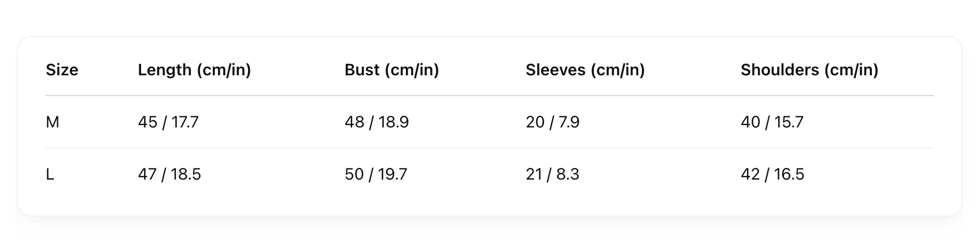Click the L length value 47 / 18.5
Screen dimensions: 980x241
pyautogui.click(x=169, y=174)
